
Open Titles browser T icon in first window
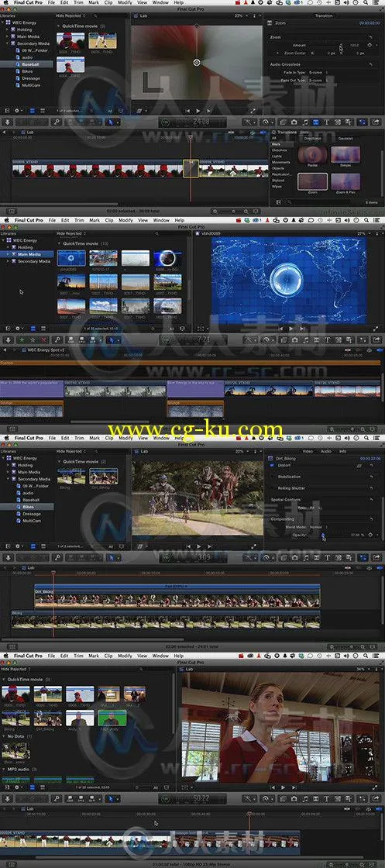326,122
